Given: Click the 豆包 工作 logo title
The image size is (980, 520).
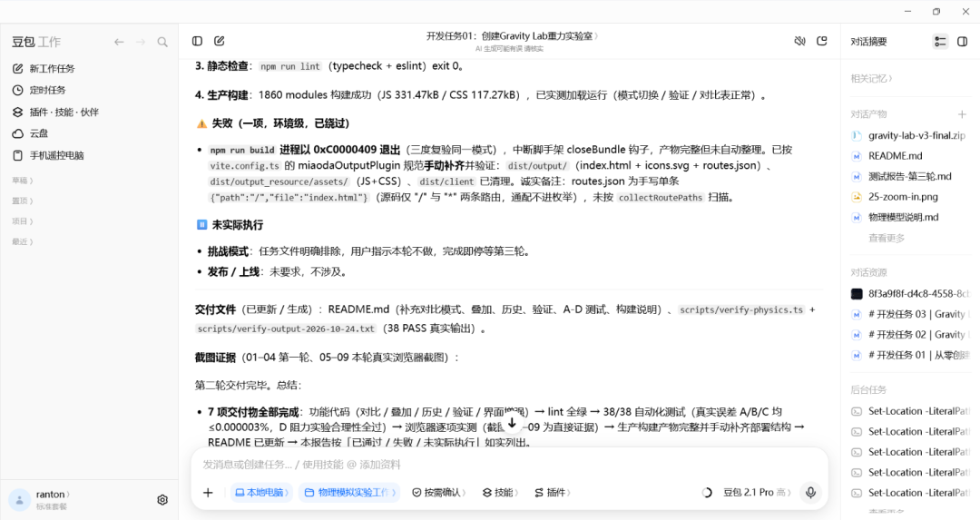Looking at the screenshot, I should (x=36, y=42).
